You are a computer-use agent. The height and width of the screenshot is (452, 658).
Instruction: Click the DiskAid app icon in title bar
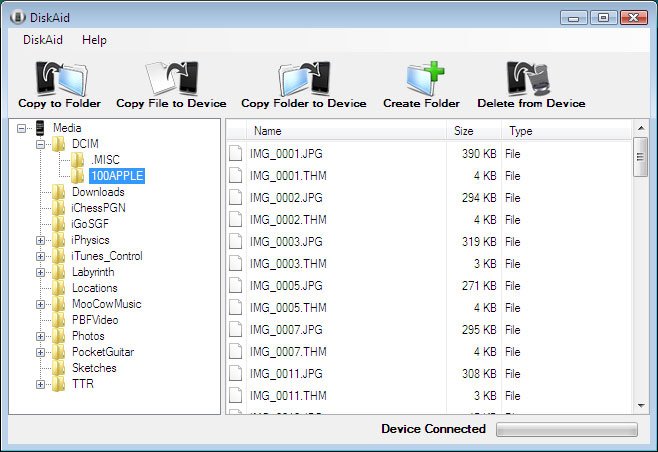pyautogui.click(x=18, y=17)
